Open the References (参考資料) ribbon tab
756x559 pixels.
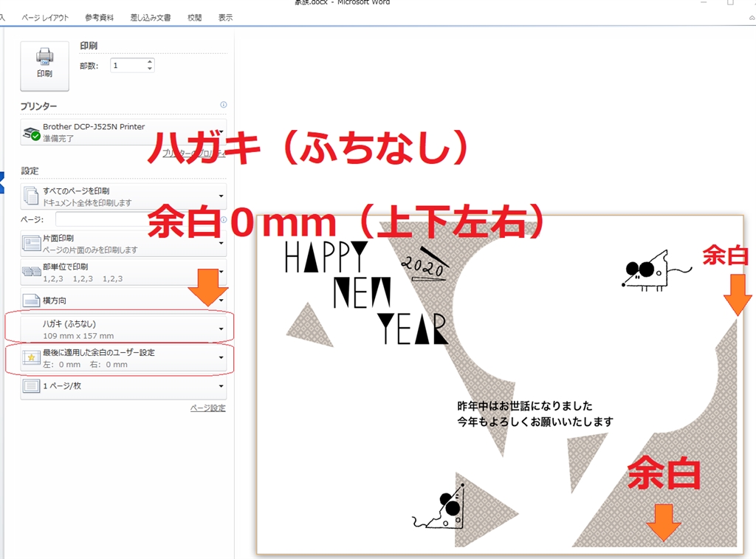[100, 18]
